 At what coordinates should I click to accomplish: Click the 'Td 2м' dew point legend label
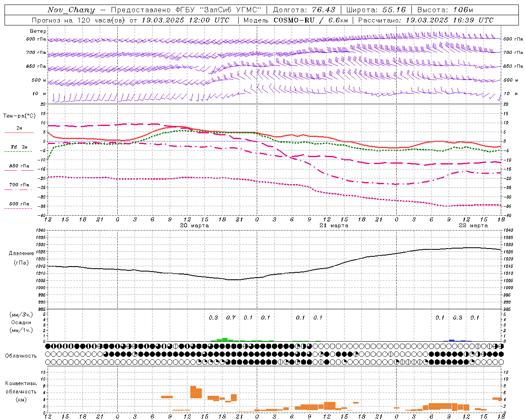click(x=19, y=147)
